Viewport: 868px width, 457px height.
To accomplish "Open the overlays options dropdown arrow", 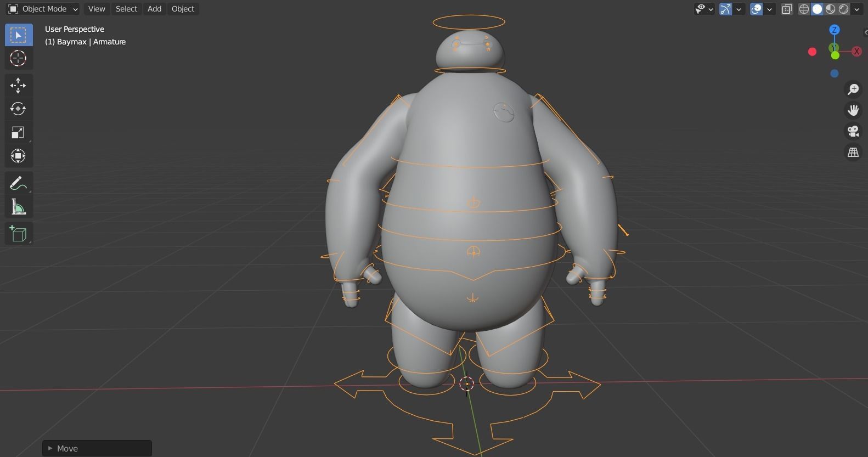I will (x=770, y=9).
